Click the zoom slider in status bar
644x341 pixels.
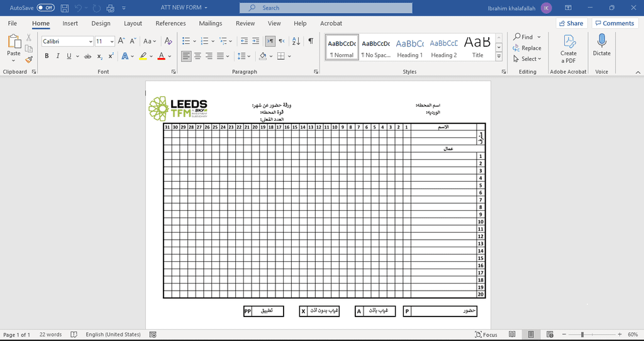click(x=583, y=335)
